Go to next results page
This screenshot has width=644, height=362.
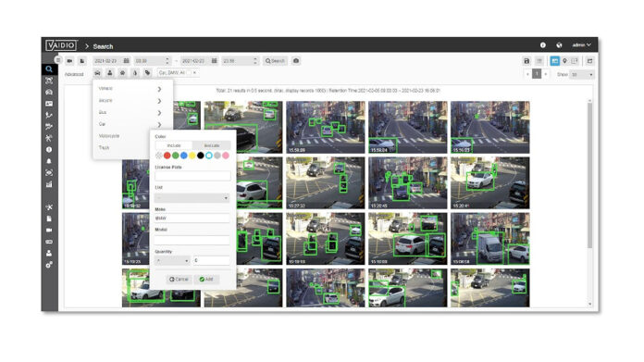[545, 74]
